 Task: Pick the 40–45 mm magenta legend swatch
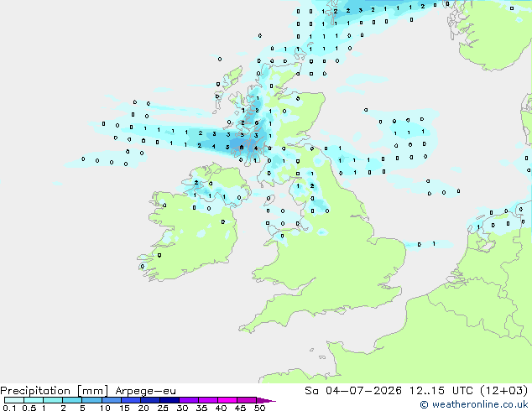[227, 400]
